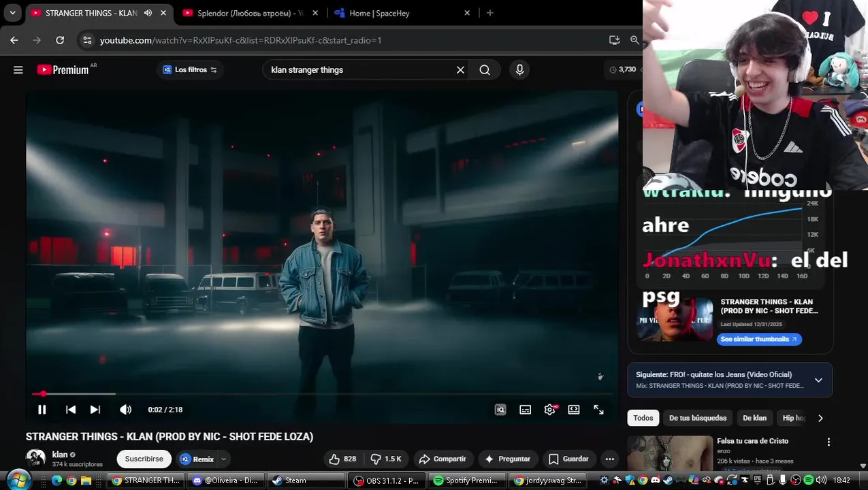Open the vidIQ Remix button
Viewport: 868px width, 490px height.
coord(197,459)
